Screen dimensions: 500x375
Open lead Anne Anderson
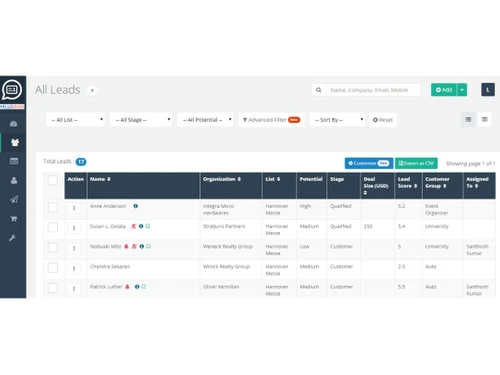coord(108,206)
